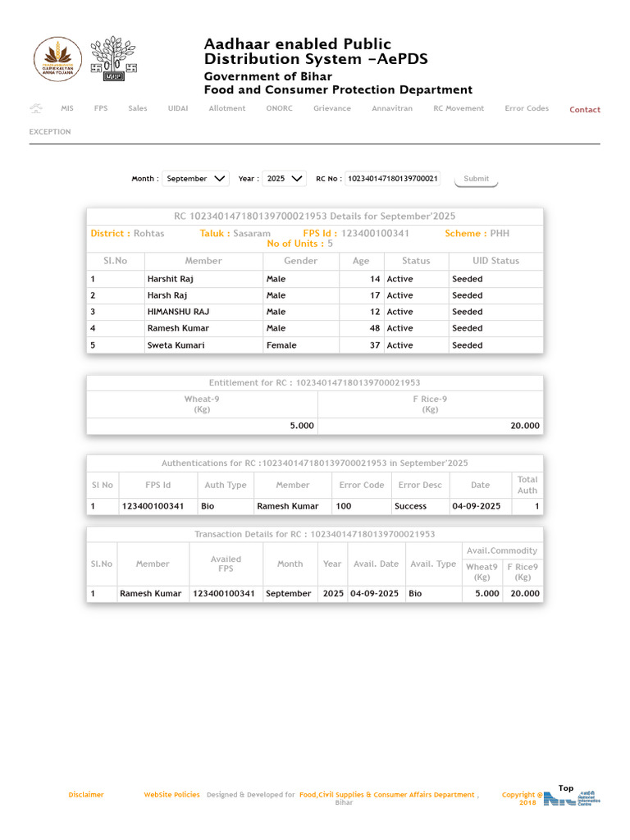Click the UID Status column header

(x=496, y=261)
